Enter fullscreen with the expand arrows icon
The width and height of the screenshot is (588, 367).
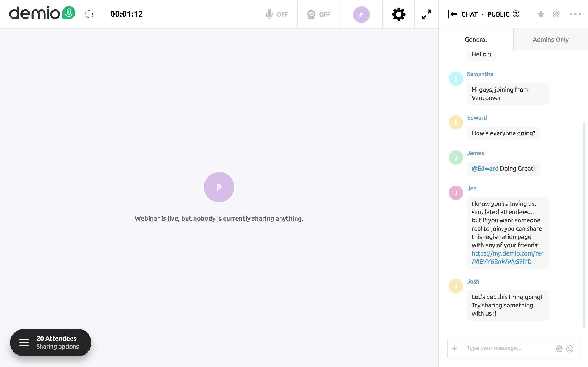point(427,14)
